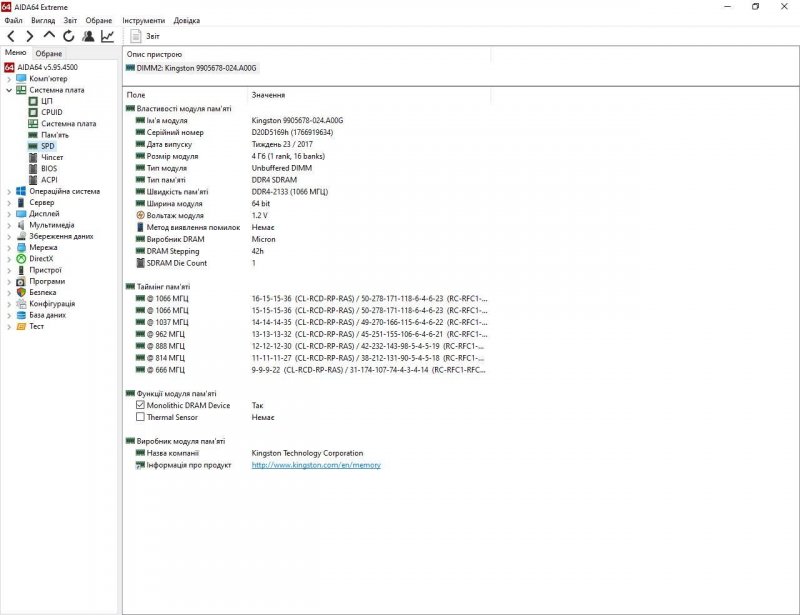Select the BIOS tree item
This screenshot has height=615, width=800.
(49, 168)
